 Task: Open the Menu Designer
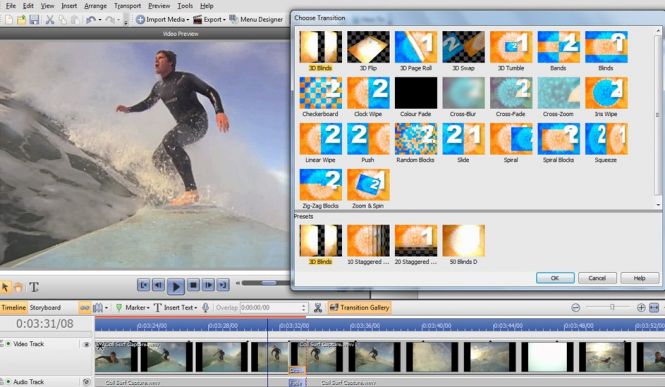pos(256,19)
